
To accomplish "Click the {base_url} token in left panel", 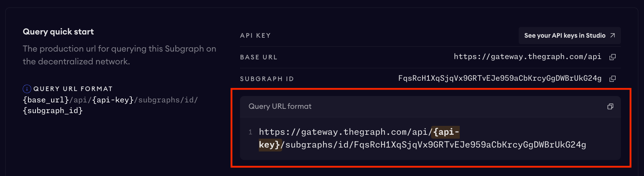I will pyautogui.click(x=46, y=100).
